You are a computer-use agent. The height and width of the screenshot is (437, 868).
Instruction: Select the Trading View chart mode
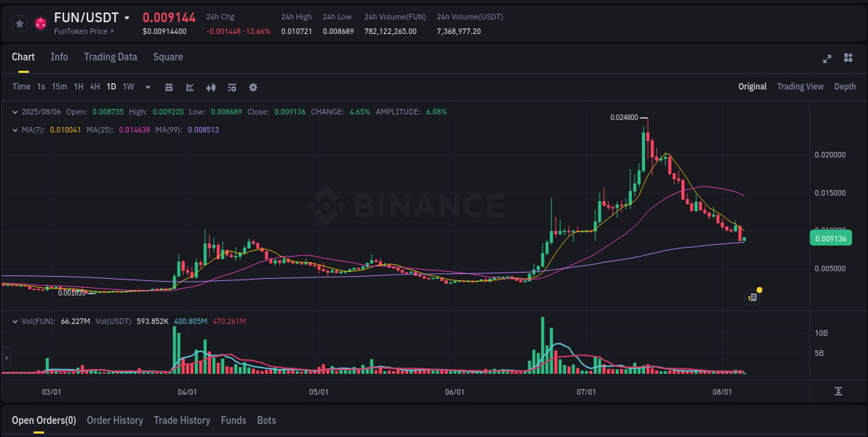800,86
